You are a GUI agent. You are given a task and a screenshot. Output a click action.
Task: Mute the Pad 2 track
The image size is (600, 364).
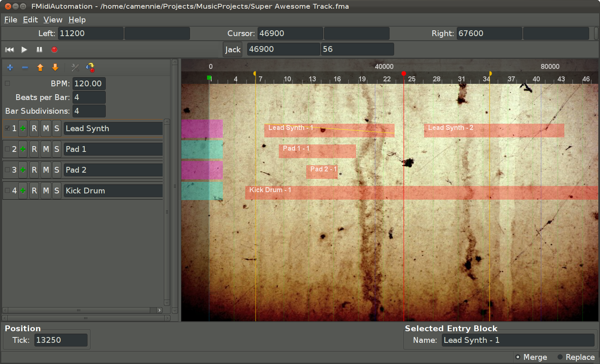[x=46, y=170]
